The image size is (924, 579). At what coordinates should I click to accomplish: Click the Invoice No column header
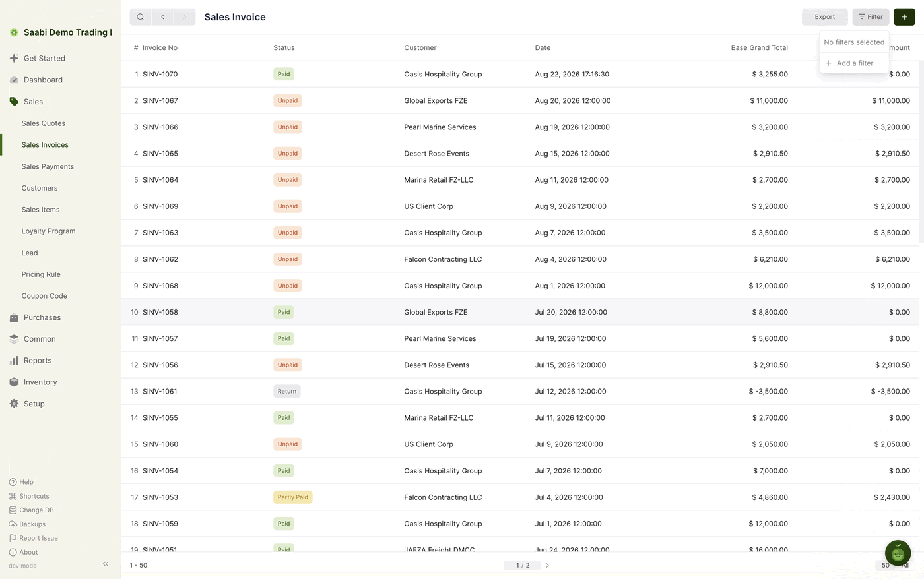pos(160,47)
